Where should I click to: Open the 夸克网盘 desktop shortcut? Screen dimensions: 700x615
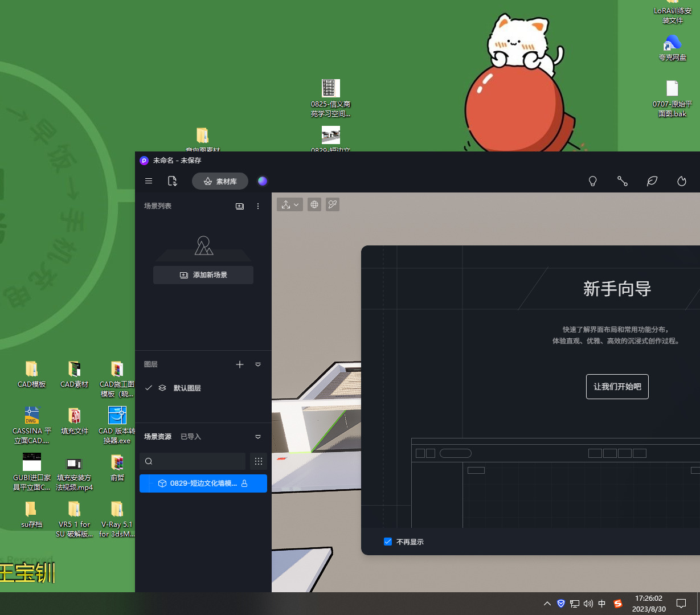[673, 48]
